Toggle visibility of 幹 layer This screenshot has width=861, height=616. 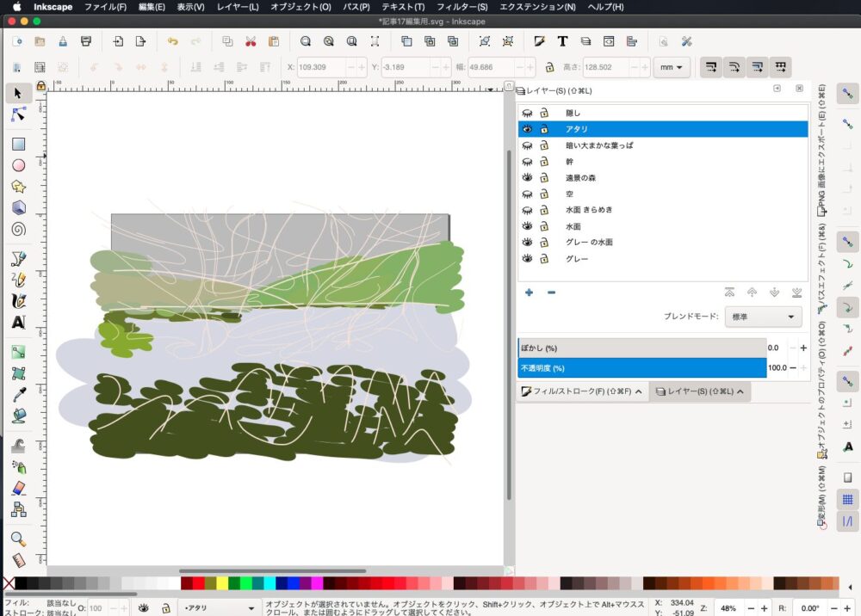[528, 162]
